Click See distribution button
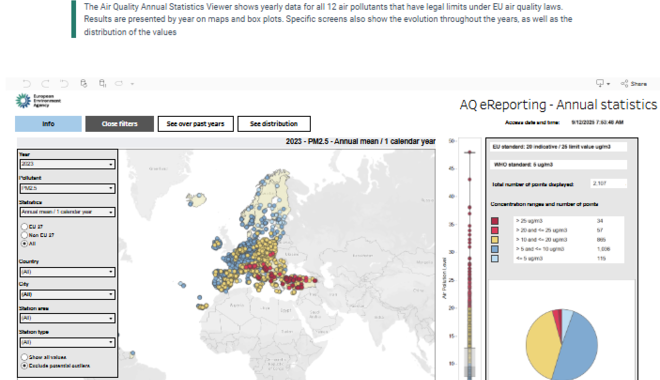 (x=274, y=124)
